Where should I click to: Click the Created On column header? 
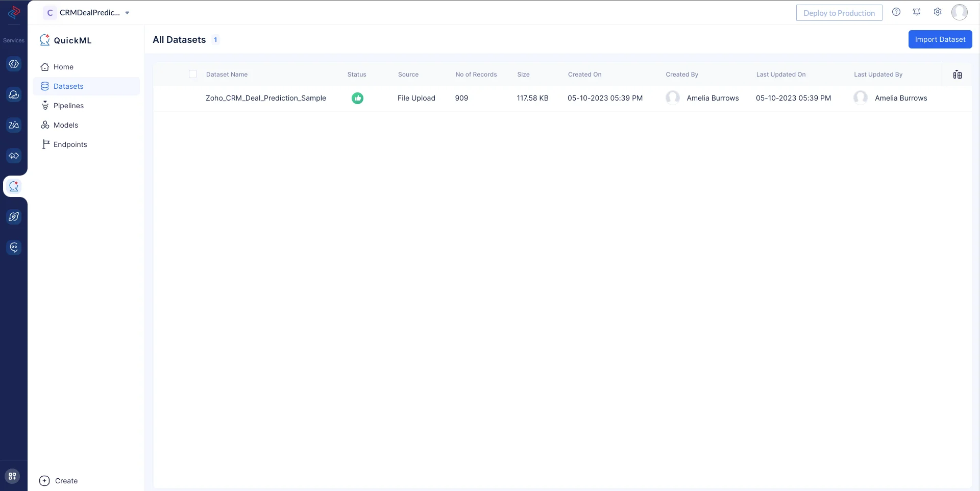[585, 75]
